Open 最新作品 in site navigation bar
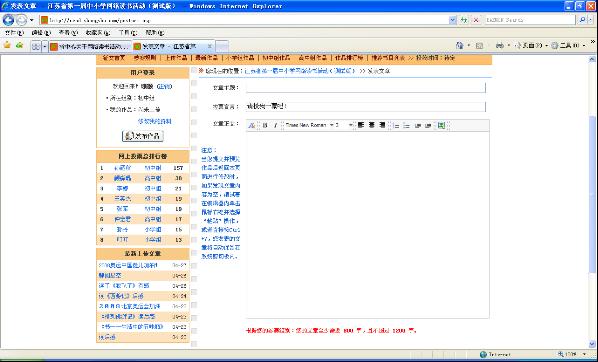This screenshot has height=362, width=598. click(x=206, y=58)
